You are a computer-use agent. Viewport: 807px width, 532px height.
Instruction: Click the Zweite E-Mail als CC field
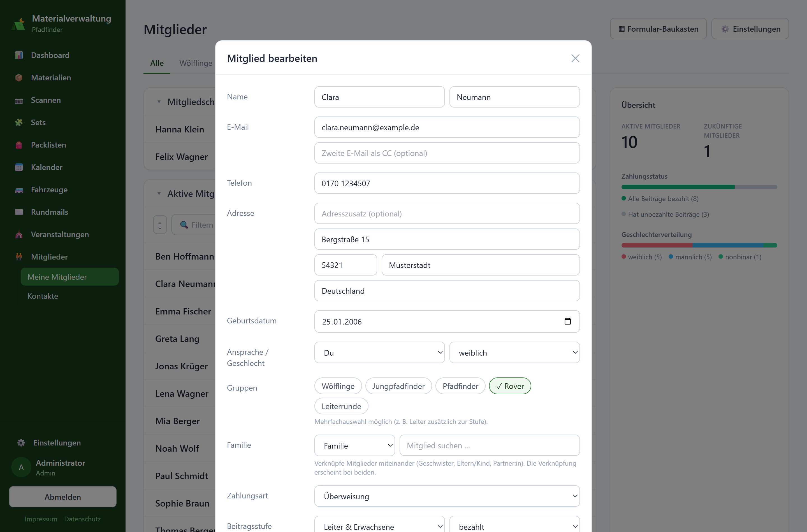pos(447,153)
